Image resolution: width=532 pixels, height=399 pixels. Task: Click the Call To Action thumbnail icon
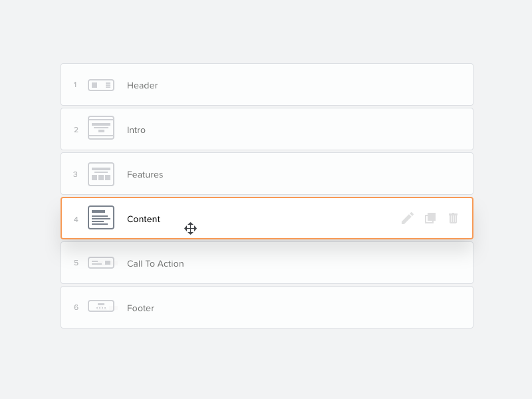tap(101, 263)
